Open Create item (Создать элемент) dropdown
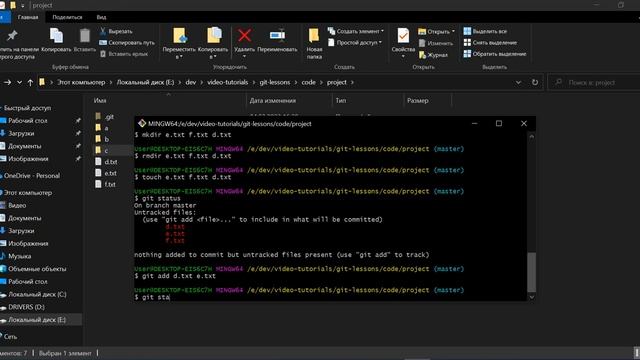 [x=356, y=31]
